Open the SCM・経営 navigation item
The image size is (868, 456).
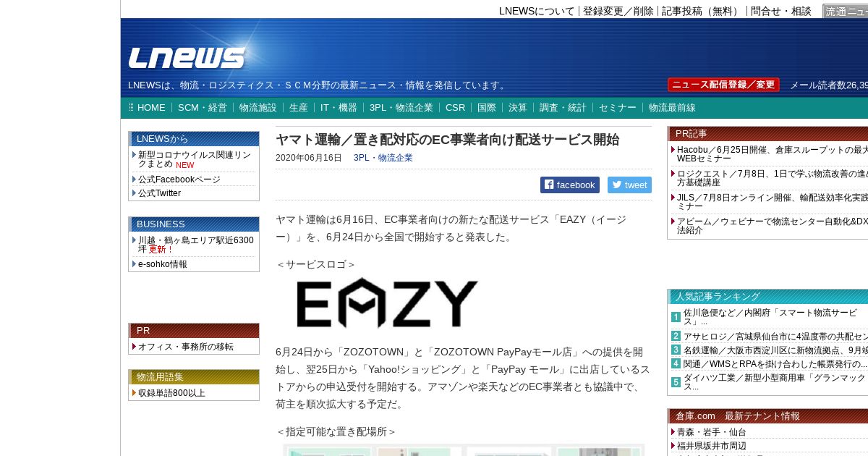pos(203,107)
